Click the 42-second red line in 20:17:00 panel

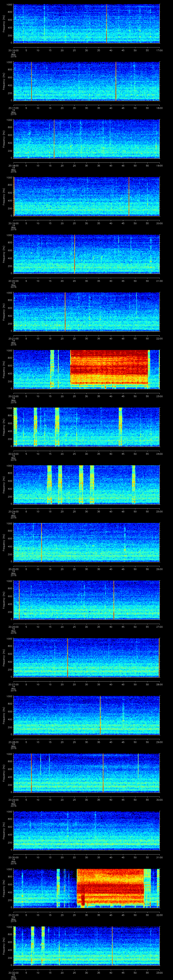(116, 81)
